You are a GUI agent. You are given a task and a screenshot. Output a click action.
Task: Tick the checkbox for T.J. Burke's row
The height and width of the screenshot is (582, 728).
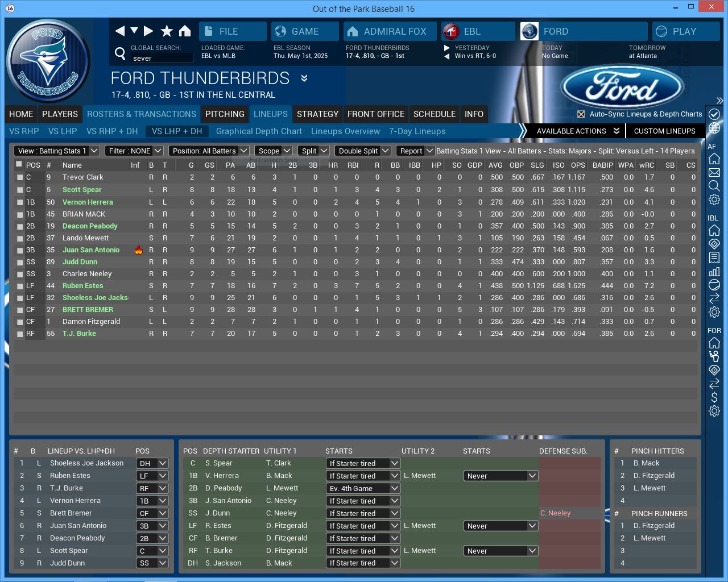(x=20, y=334)
